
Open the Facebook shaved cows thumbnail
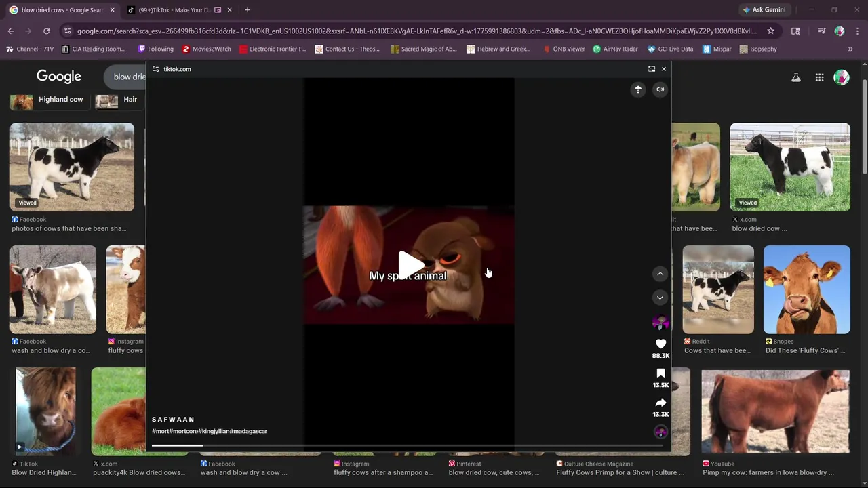pos(72,167)
